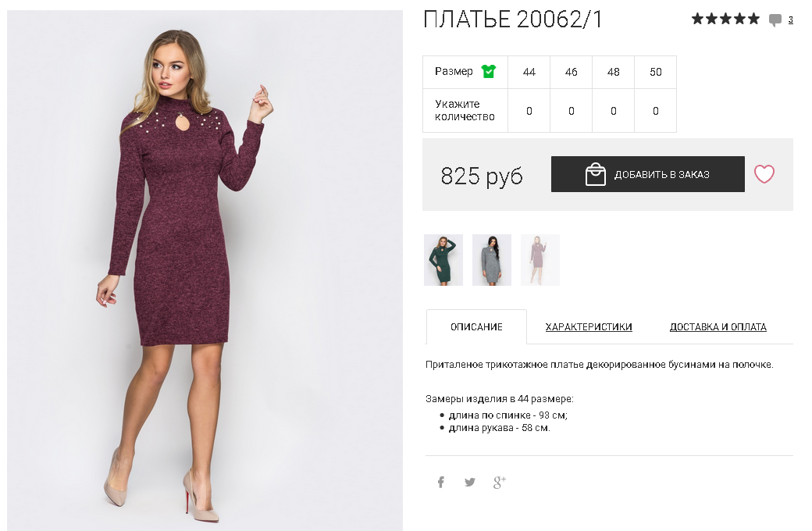The height and width of the screenshot is (531, 812).
Task: Add dress to favorites with heart icon
Action: (764, 174)
